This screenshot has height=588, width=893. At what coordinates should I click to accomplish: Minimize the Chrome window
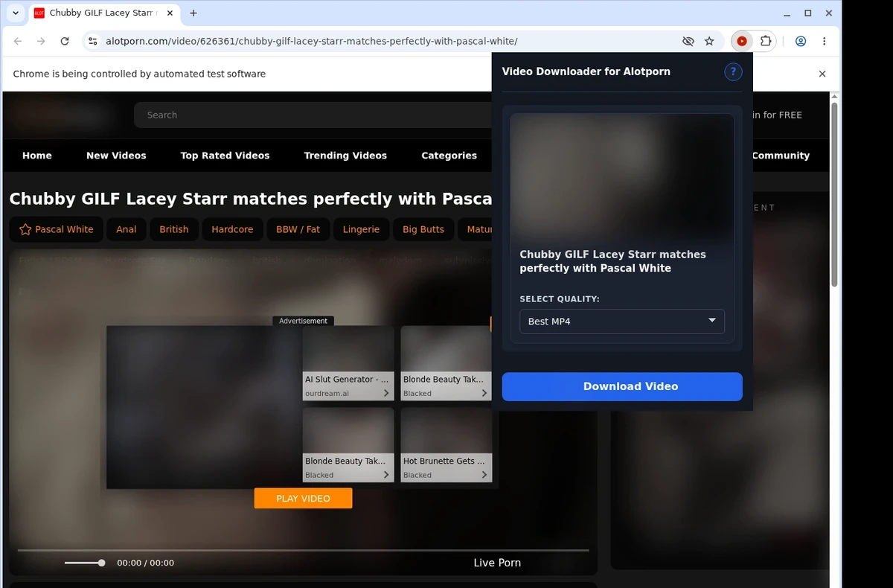(x=788, y=13)
